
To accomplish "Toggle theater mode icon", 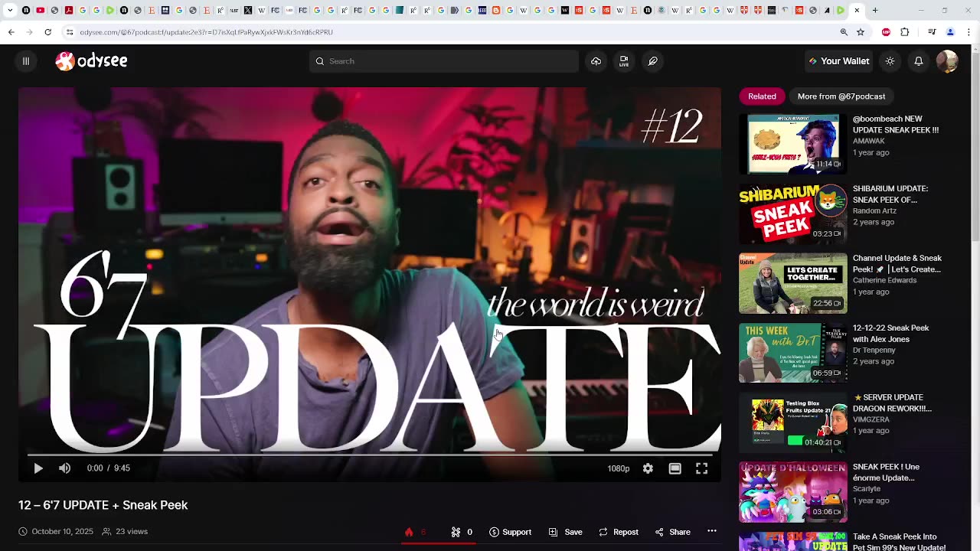I will [x=675, y=468].
